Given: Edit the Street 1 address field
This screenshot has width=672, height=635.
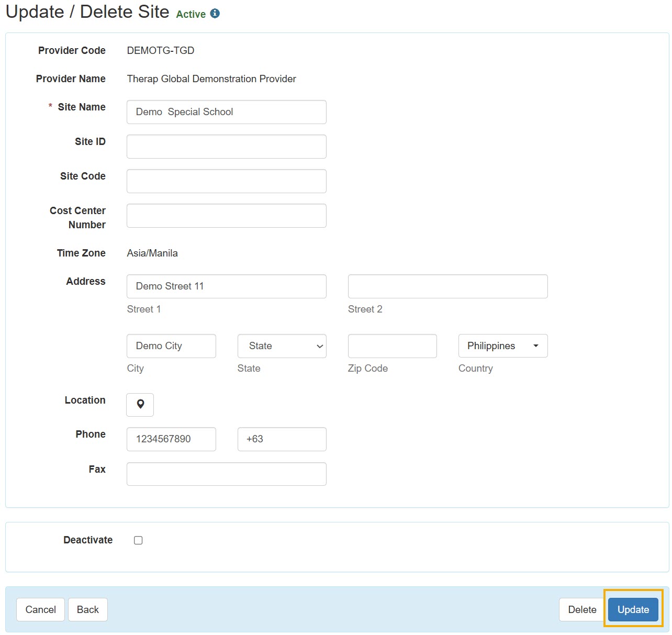Looking at the screenshot, I should [226, 286].
